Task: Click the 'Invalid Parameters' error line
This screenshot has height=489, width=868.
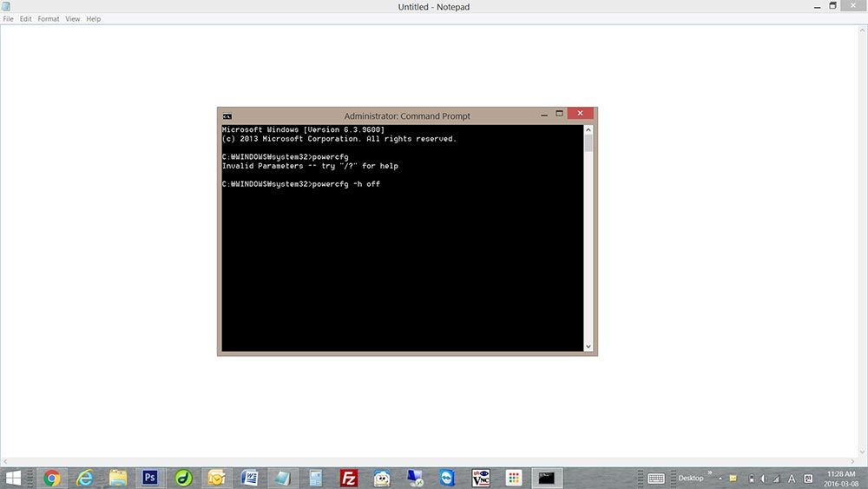Action: (x=310, y=166)
